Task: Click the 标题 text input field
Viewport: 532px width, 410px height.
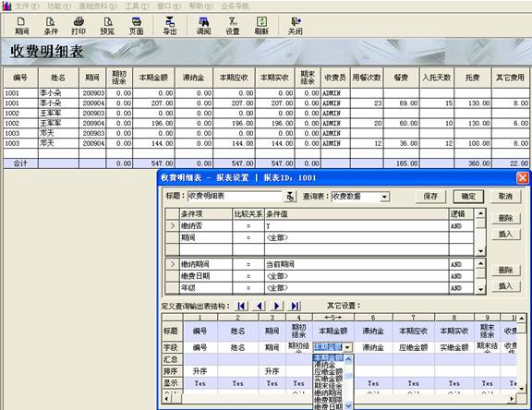Action: [x=235, y=196]
